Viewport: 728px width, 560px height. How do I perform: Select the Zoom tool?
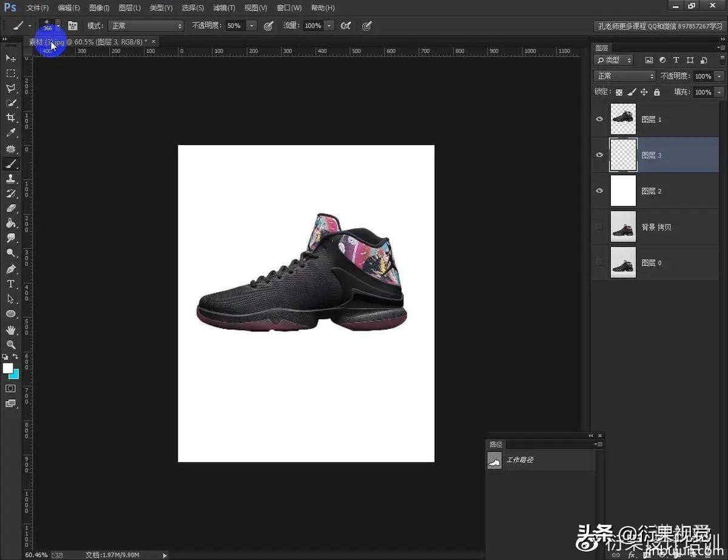coord(10,345)
